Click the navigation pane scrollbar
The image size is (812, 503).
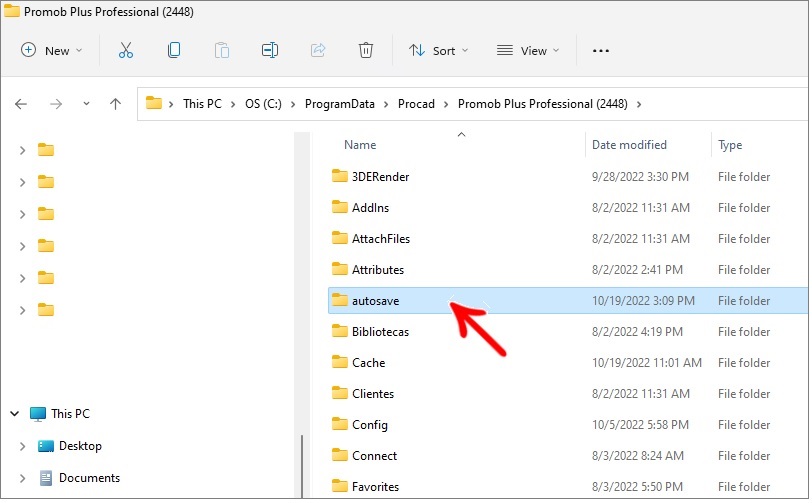[x=302, y=466]
